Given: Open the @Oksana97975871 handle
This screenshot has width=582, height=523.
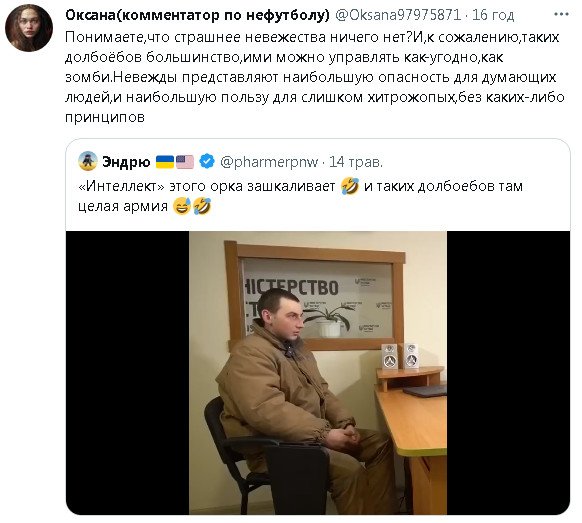Looking at the screenshot, I should tap(398, 15).
